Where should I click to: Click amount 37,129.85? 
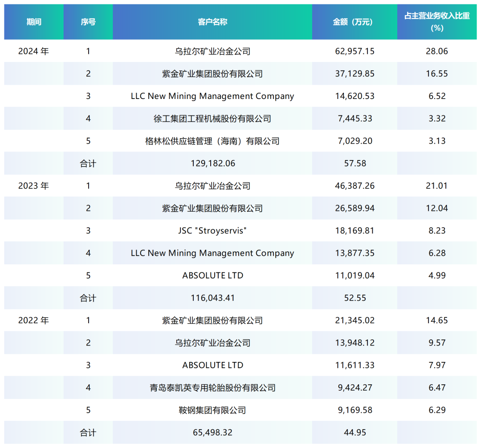click(355, 74)
